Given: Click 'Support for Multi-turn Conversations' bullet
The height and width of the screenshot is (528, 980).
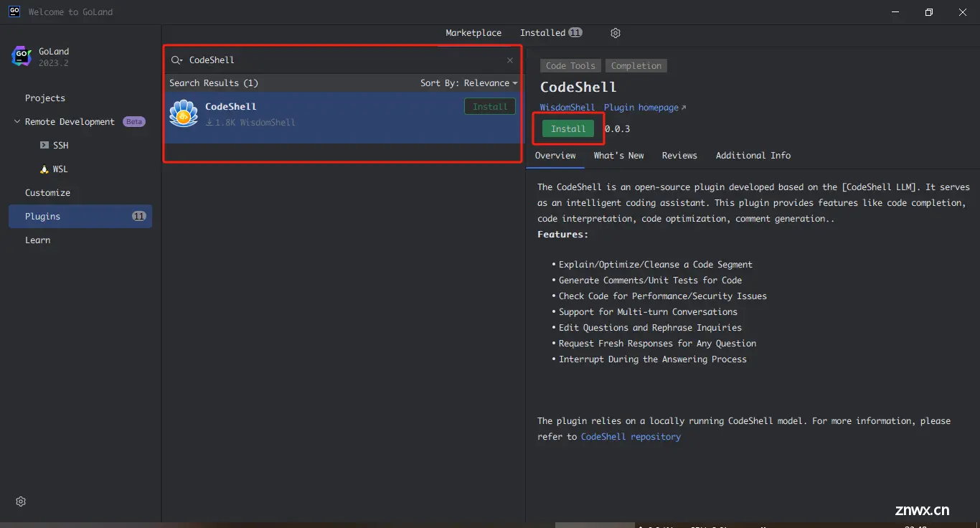Looking at the screenshot, I should pos(648,312).
